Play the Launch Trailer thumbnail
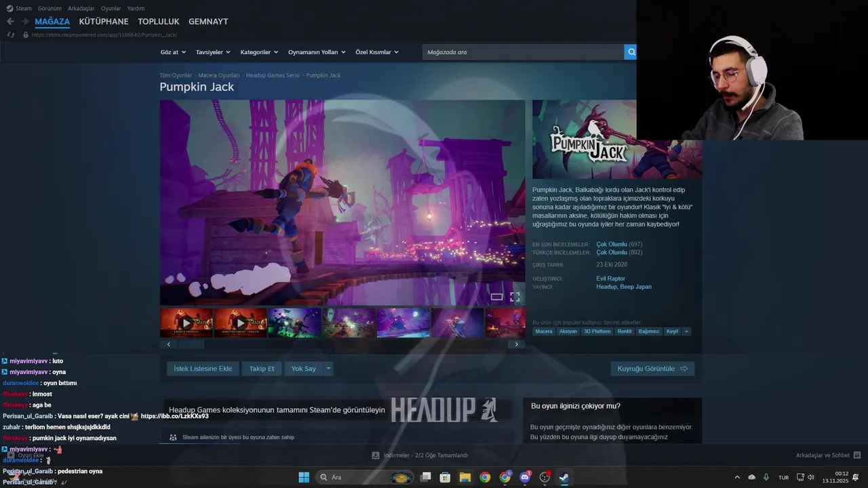868x488 pixels. [x=186, y=323]
